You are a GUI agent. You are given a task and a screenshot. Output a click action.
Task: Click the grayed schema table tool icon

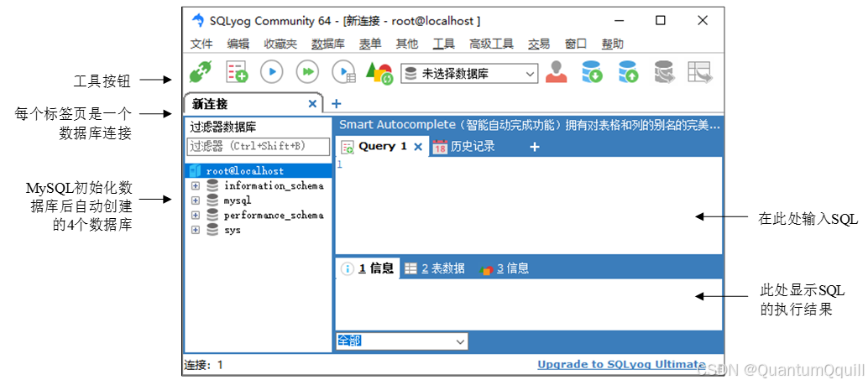[700, 72]
